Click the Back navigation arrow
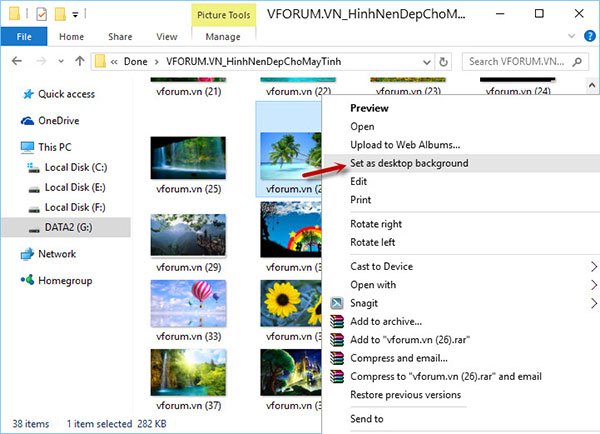This screenshot has width=600, height=434. tap(17, 61)
